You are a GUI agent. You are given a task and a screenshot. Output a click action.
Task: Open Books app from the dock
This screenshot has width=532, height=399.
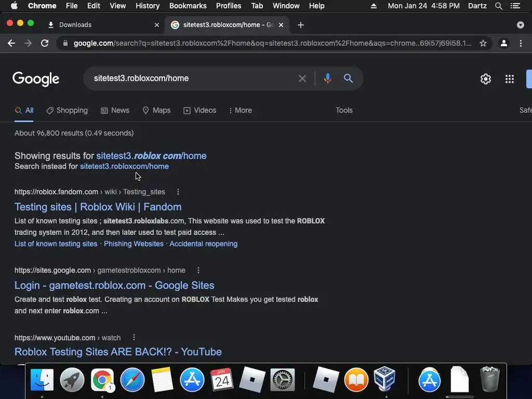pos(356,380)
